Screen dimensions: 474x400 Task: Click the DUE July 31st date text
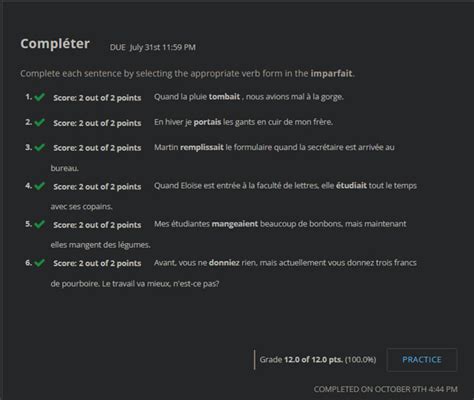tap(153, 47)
